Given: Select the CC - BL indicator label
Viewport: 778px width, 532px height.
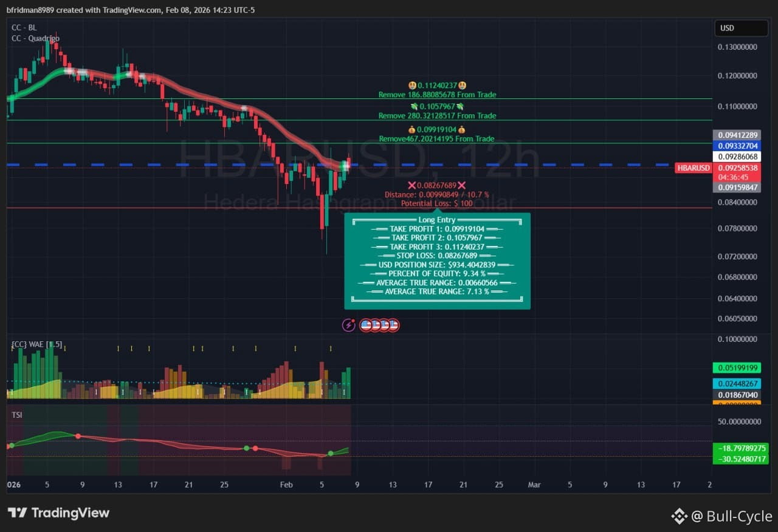Looking at the screenshot, I should 24,27.
